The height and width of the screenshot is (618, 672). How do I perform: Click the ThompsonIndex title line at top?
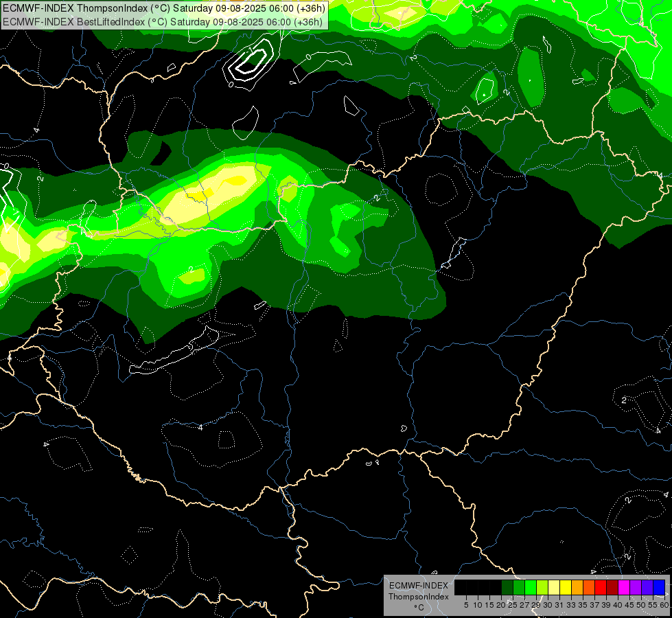[164, 8]
